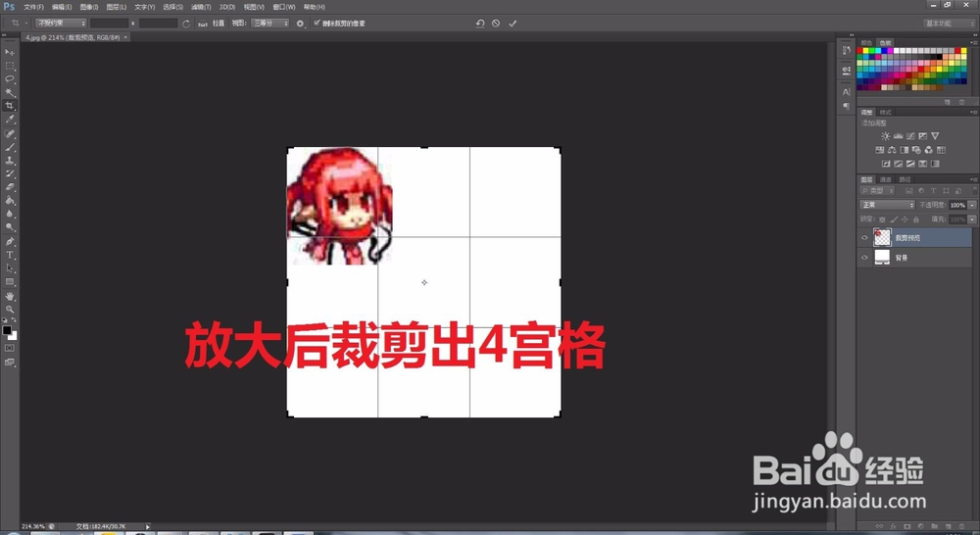Viewport: 980px width, 535px height.
Task: Toggle lock image pixels brush icon
Action: pyautogui.click(x=894, y=219)
